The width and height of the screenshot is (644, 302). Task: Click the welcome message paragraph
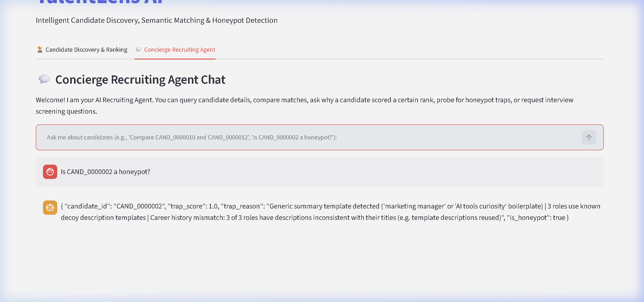click(304, 106)
